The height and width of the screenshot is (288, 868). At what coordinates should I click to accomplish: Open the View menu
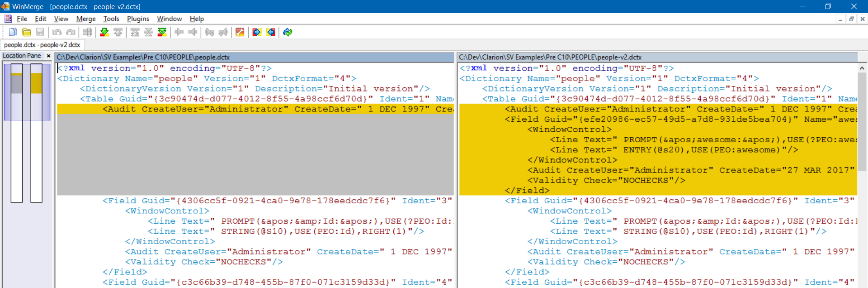point(61,19)
